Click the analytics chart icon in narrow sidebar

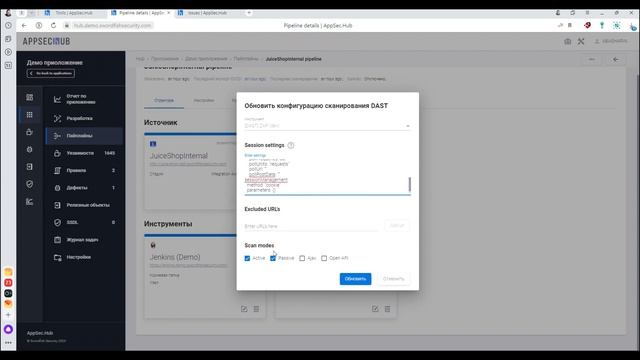[29, 202]
